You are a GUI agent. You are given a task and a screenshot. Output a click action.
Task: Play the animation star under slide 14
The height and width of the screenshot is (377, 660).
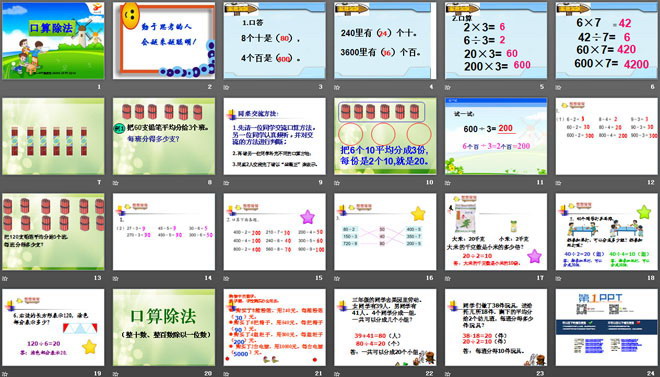[x=115, y=279]
